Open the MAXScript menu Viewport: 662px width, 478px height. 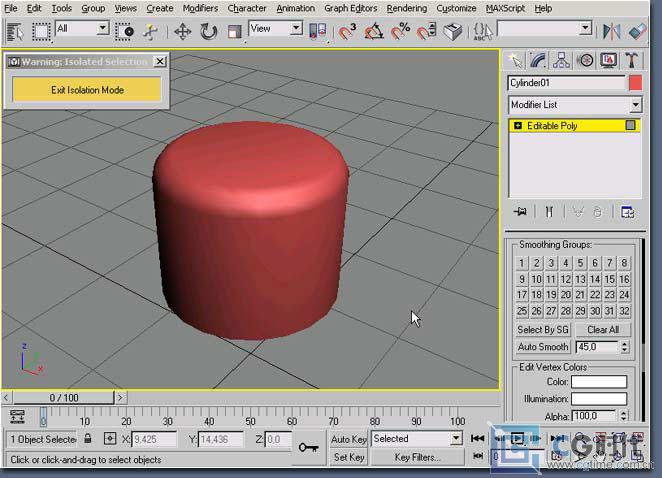(505, 8)
